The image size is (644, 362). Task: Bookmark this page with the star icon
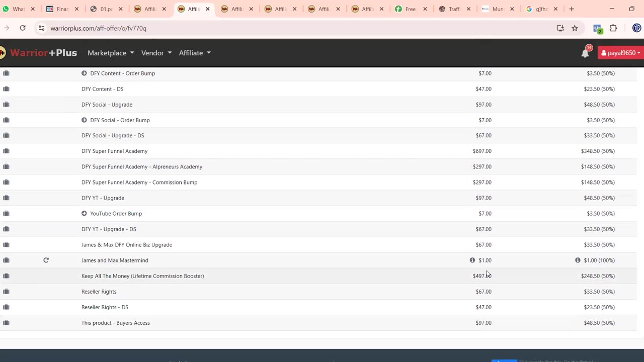click(x=575, y=28)
